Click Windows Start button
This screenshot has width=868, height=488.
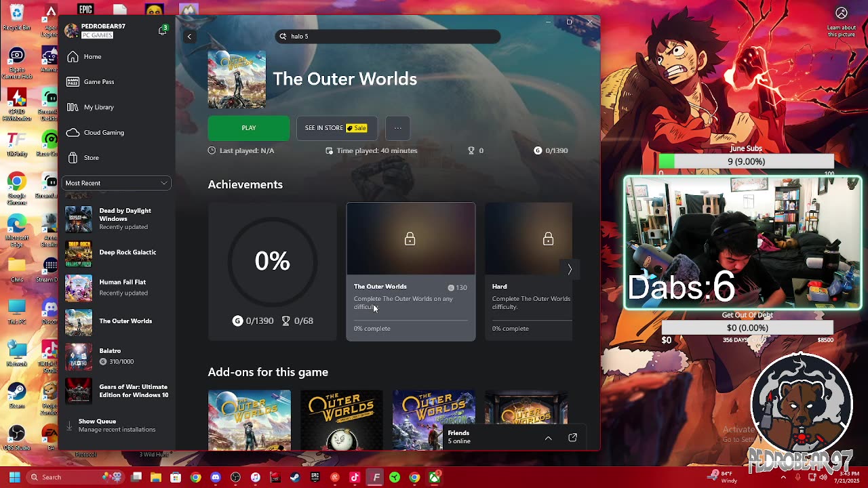point(14,477)
